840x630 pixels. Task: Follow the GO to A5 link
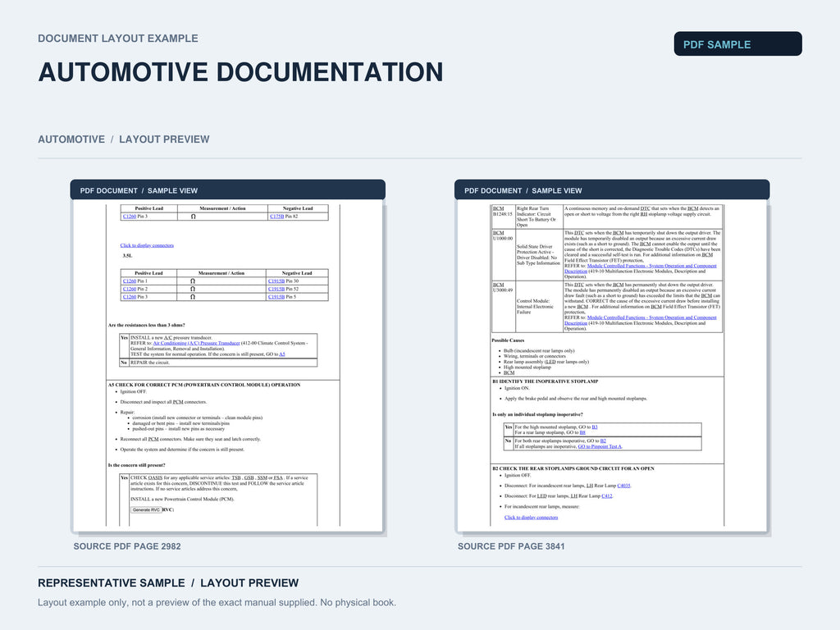click(282, 354)
